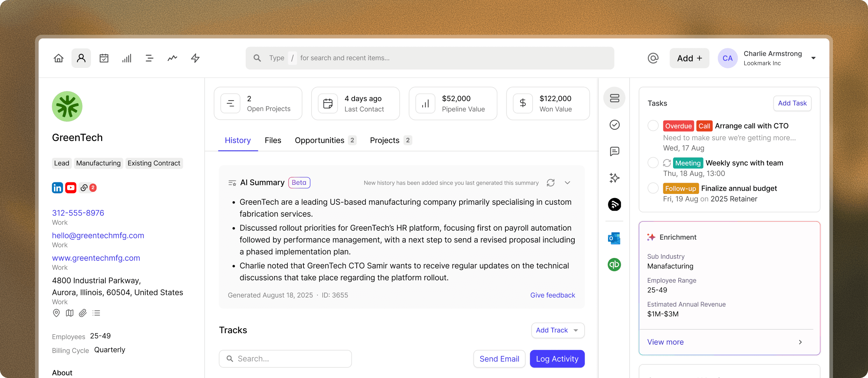
Task: Open the QuickBooks integration icon
Action: coord(614,265)
